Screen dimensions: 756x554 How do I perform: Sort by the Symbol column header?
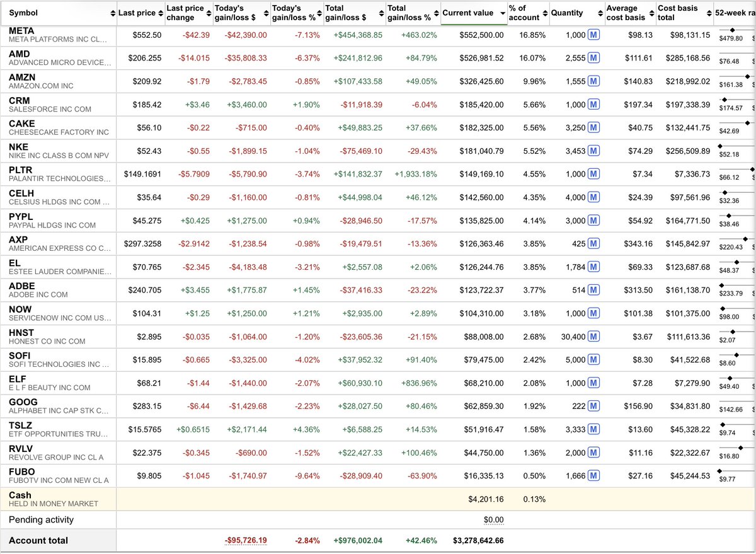(x=59, y=13)
